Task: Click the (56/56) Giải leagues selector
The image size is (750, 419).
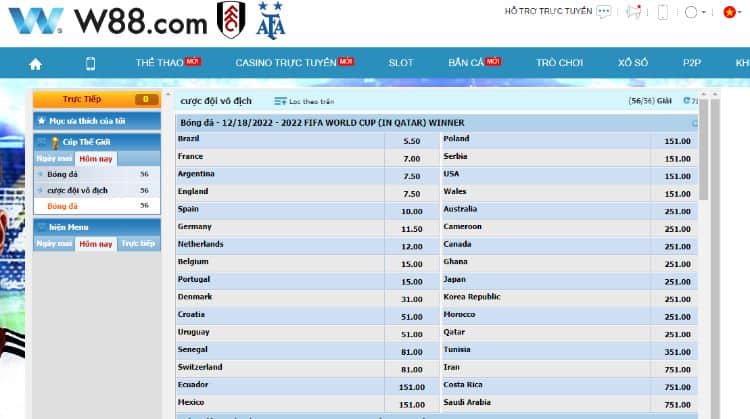Action: 650,101
